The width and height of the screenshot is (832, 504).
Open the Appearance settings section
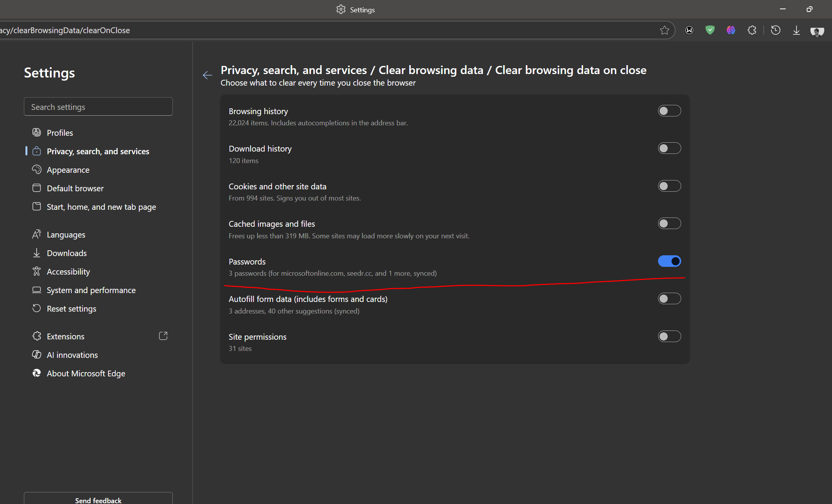[68, 170]
